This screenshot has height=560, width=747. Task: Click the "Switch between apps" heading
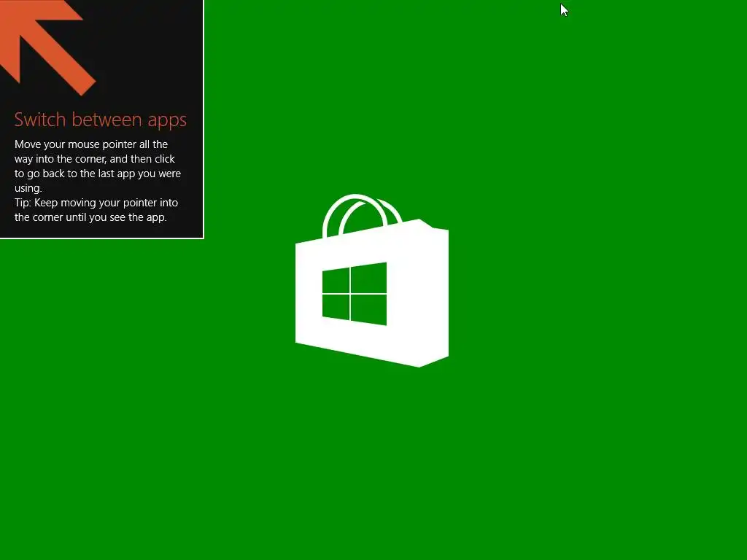click(101, 120)
